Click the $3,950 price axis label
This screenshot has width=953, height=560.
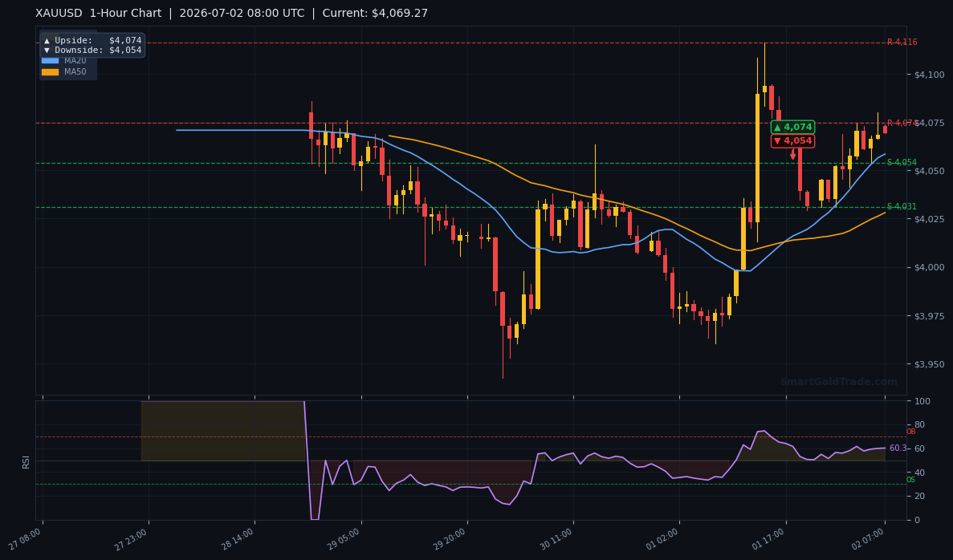tap(929, 364)
